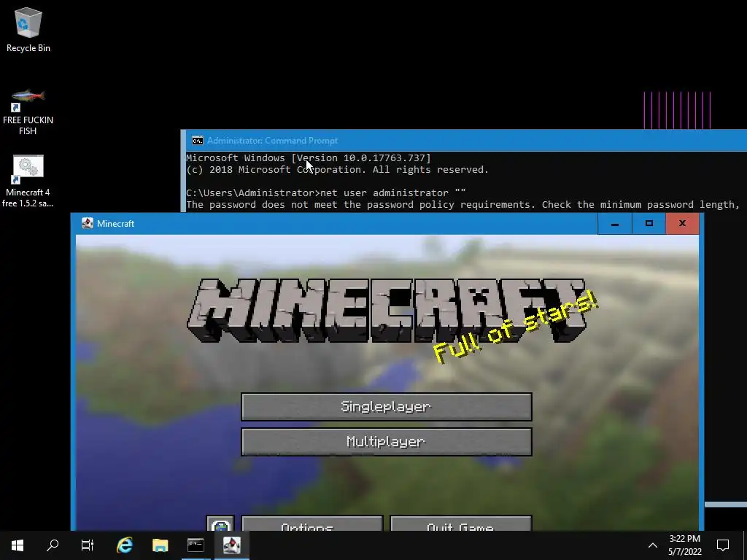This screenshot has height=560, width=747.
Task: Minimize the Minecraft window
Action: pos(614,223)
